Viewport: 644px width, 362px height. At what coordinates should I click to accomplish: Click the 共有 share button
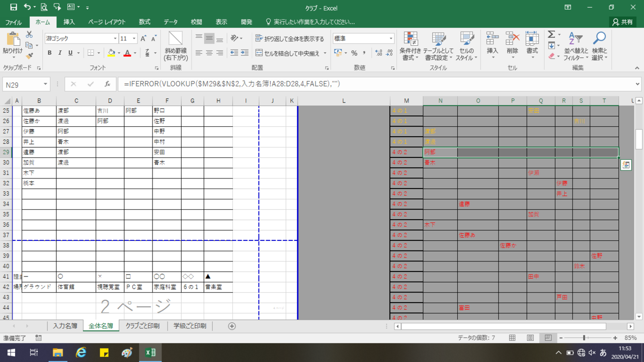[623, 22]
